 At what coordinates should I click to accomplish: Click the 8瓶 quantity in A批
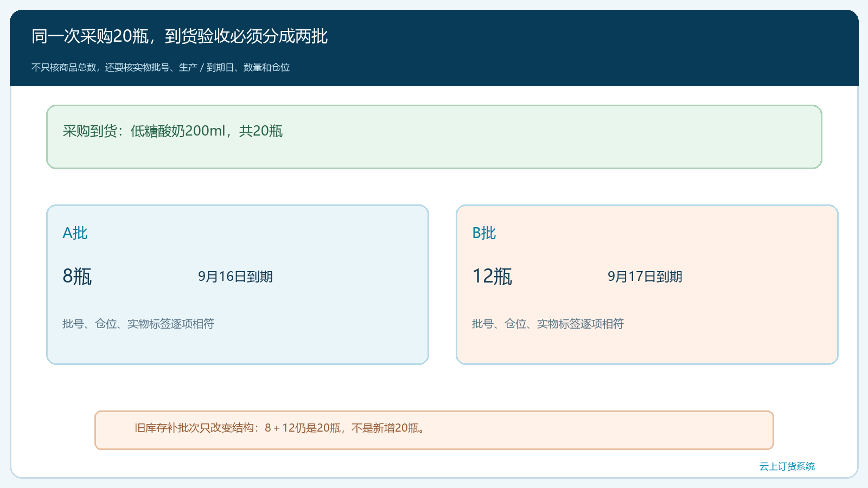tap(77, 277)
